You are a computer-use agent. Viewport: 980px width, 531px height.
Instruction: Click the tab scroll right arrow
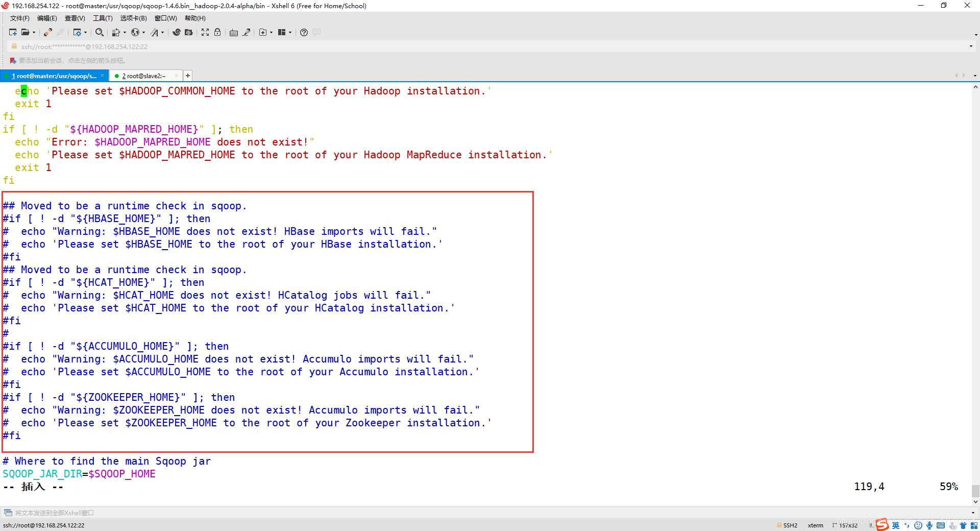pyautogui.click(x=964, y=76)
